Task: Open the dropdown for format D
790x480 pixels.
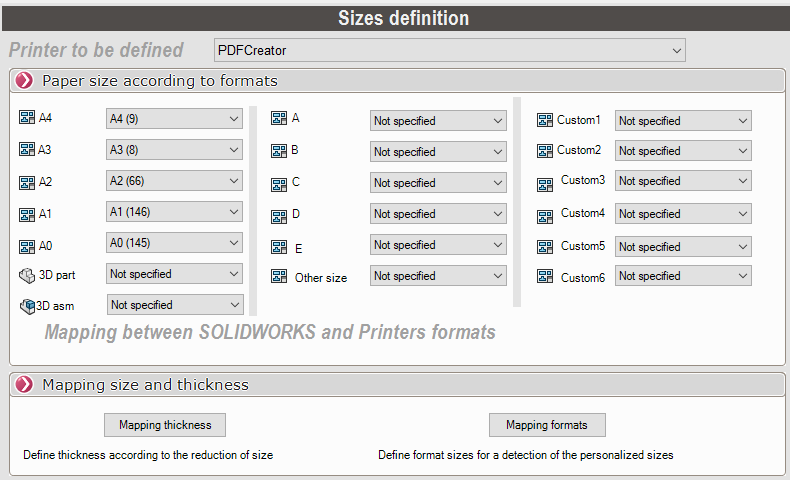Action: pos(438,214)
